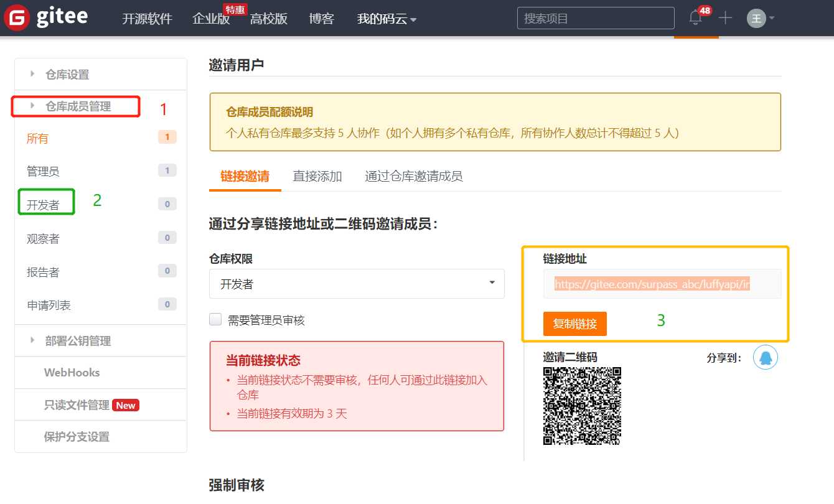
Task: Open the 仓库权限 dropdown showing 开发者
Action: coord(357,284)
